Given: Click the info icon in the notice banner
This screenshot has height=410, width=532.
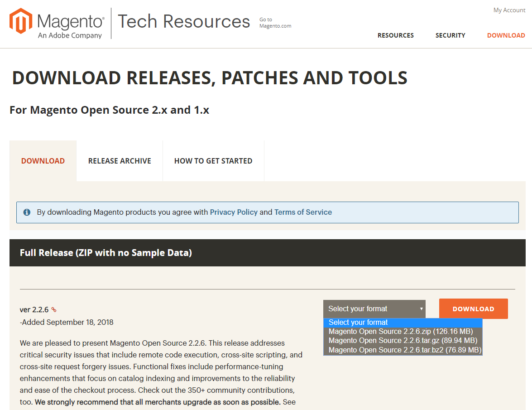Looking at the screenshot, I should (27, 212).
